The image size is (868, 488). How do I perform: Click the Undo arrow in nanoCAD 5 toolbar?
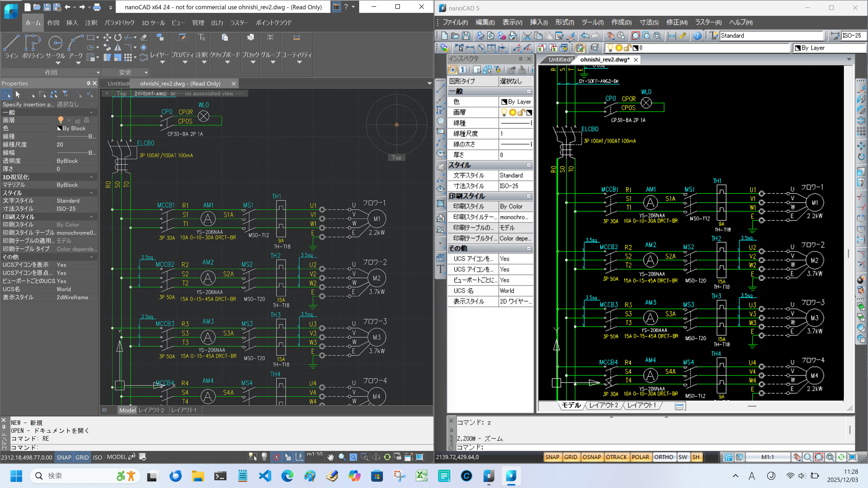point(585,36)
